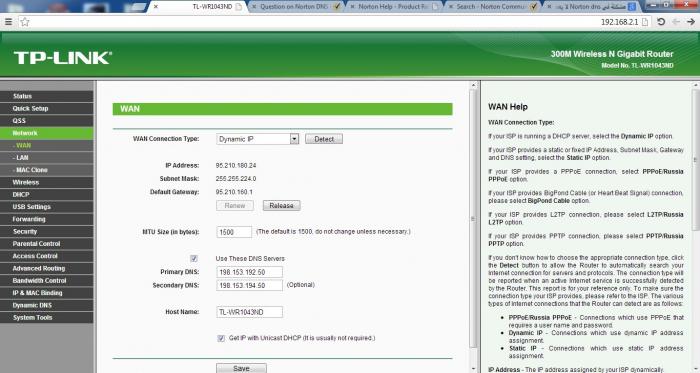Bookmark page with star icon
Screen dimensions: 700x373
click(x=25, y=22)
